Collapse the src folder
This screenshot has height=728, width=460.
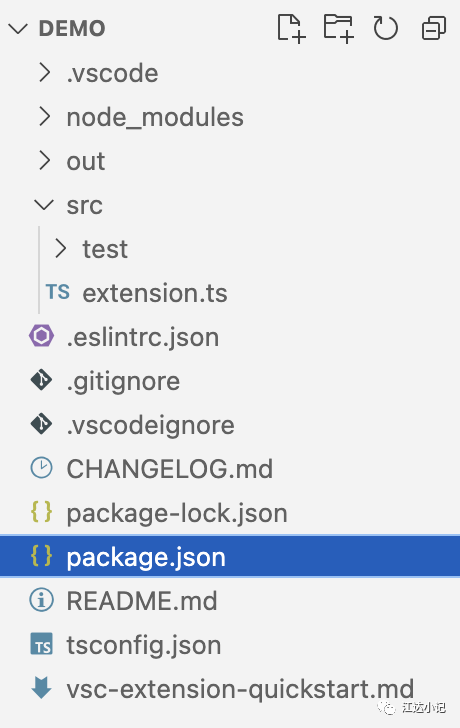pyautogui.click(x=45, y=205)
